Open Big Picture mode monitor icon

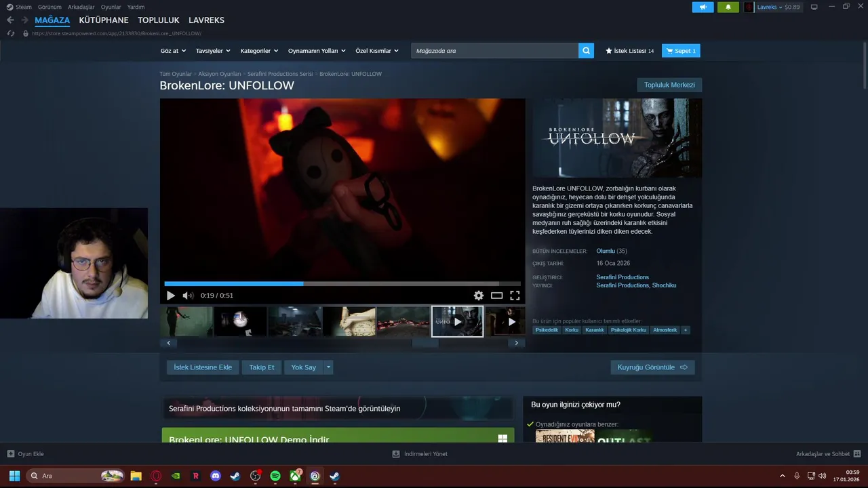pyautogui.click(x=814, y=7)
